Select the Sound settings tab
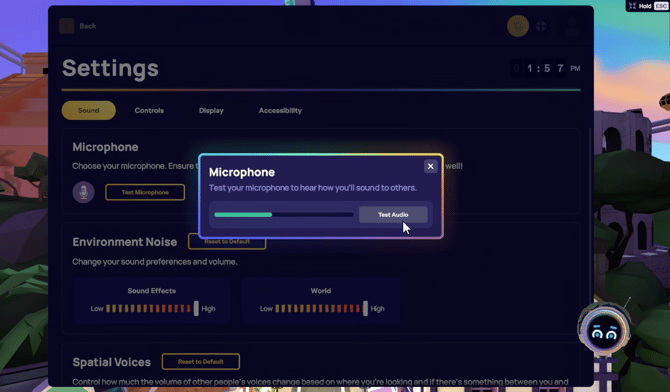 88,110
